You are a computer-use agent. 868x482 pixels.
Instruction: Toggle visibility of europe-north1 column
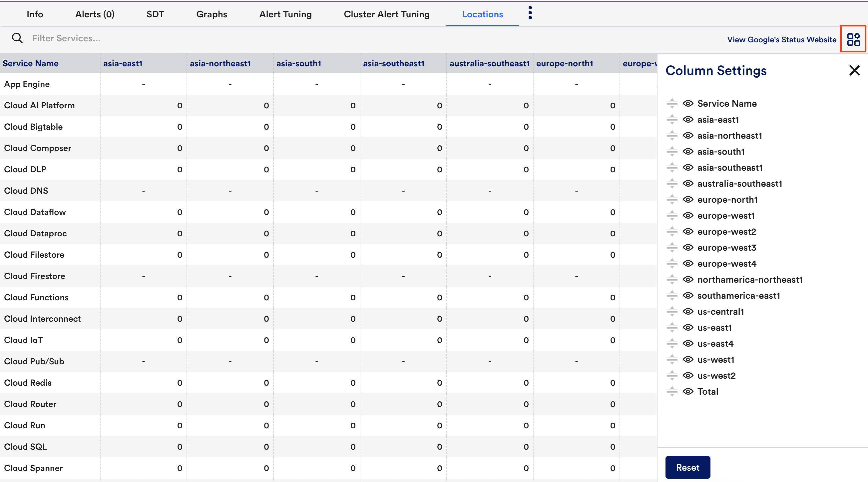coord(688,199)
